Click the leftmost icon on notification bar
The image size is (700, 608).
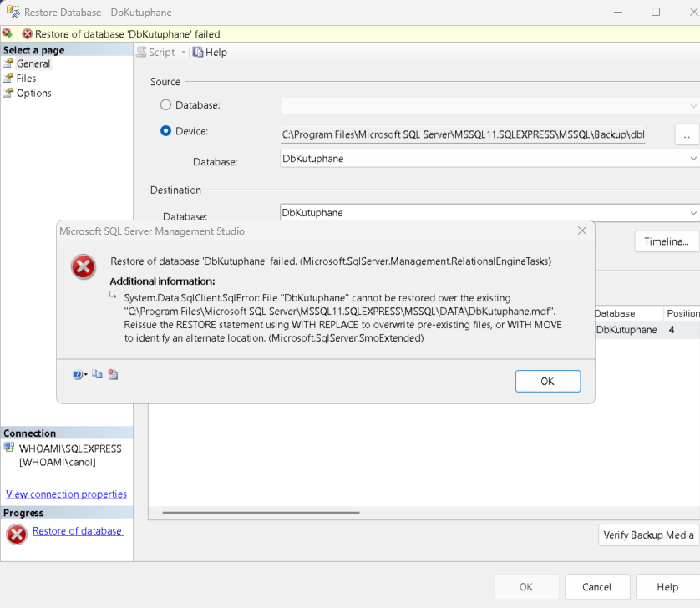pyautogui.click(x=7, y=33)
